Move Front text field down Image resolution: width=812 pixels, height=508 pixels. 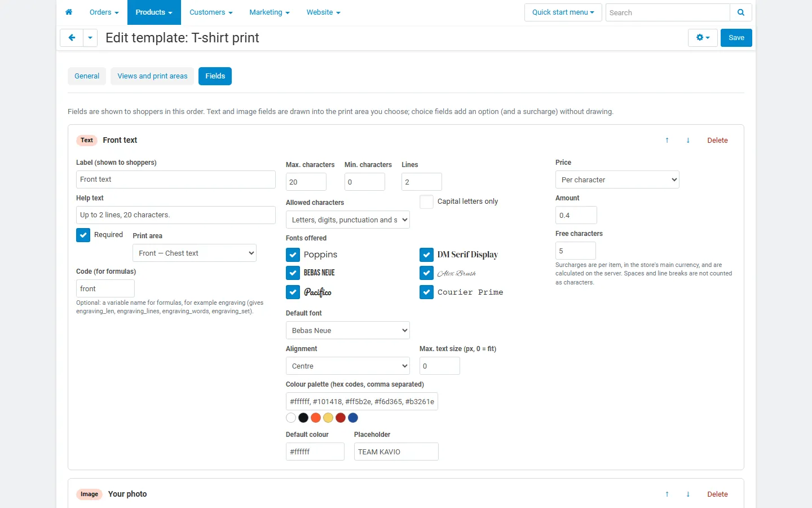(688, 140)
